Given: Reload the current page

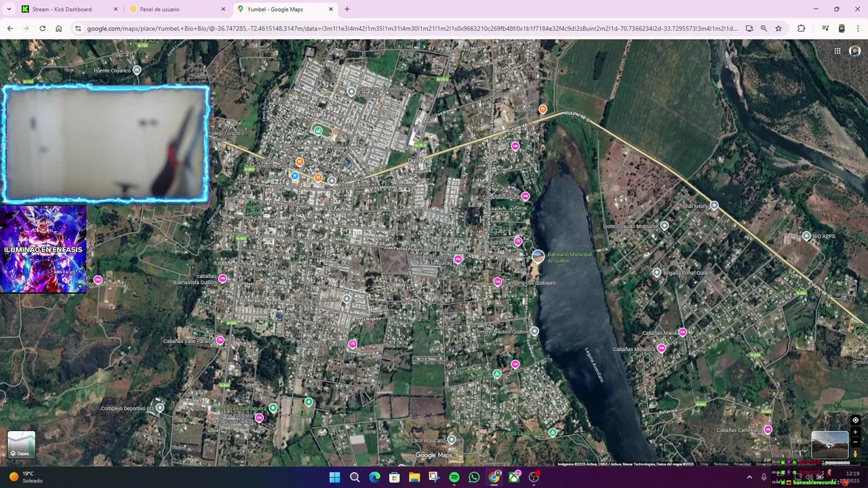Looking at the screenshot, I should pyautogui.click(x=42, y=28).
